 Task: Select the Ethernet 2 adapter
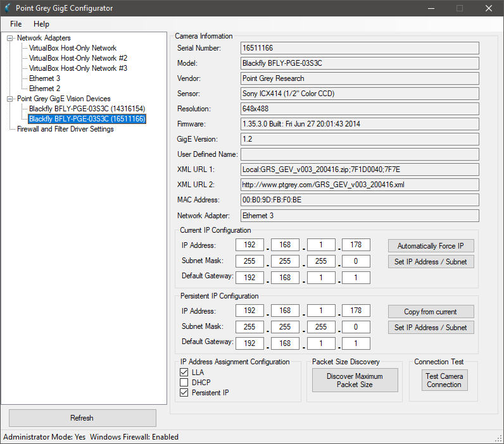[x=45, y=89]
